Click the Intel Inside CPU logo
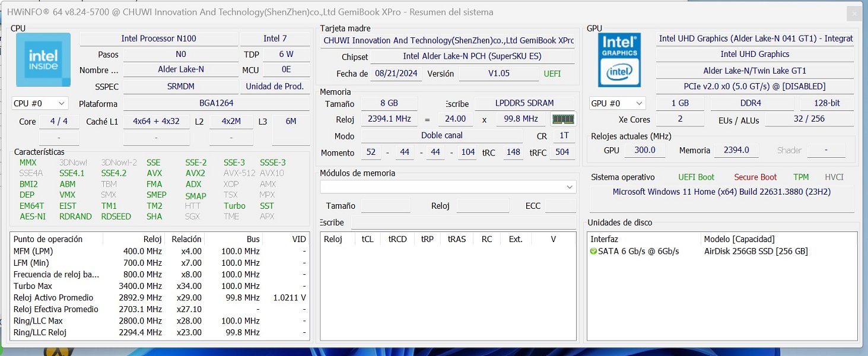868x356 pixels. [x=43, y=60]
